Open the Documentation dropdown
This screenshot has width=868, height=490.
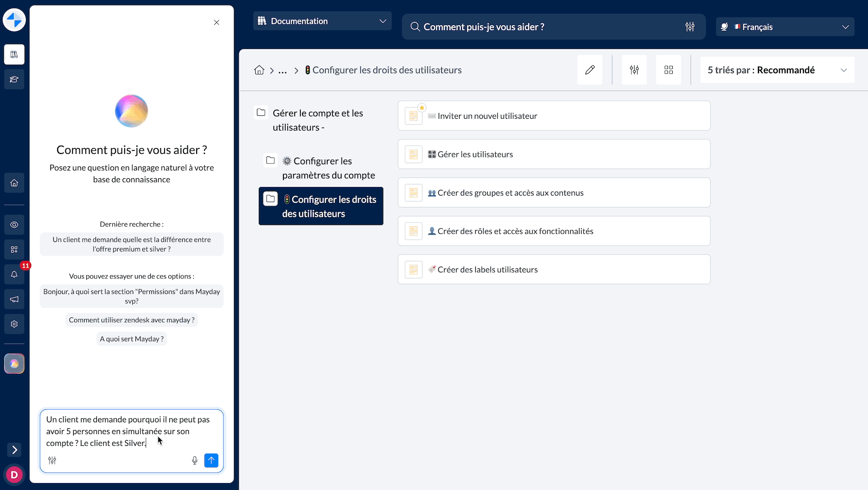coord(322,21)
